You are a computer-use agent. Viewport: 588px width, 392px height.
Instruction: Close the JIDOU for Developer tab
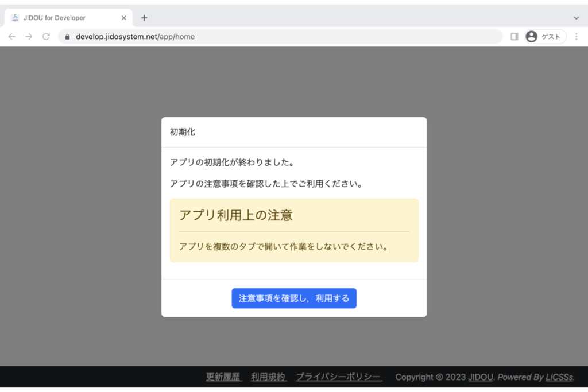click(x=123, y=18)
